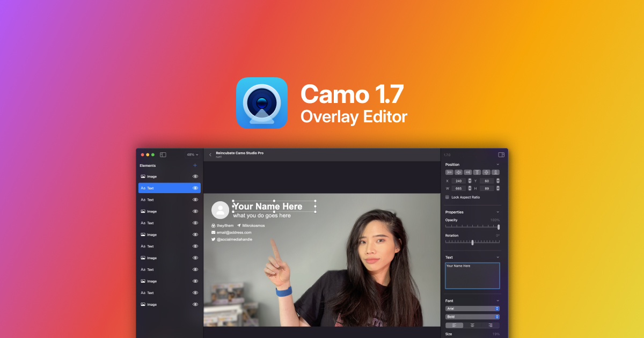Toggle the right inspector panel icon

(x=501, y=155)
